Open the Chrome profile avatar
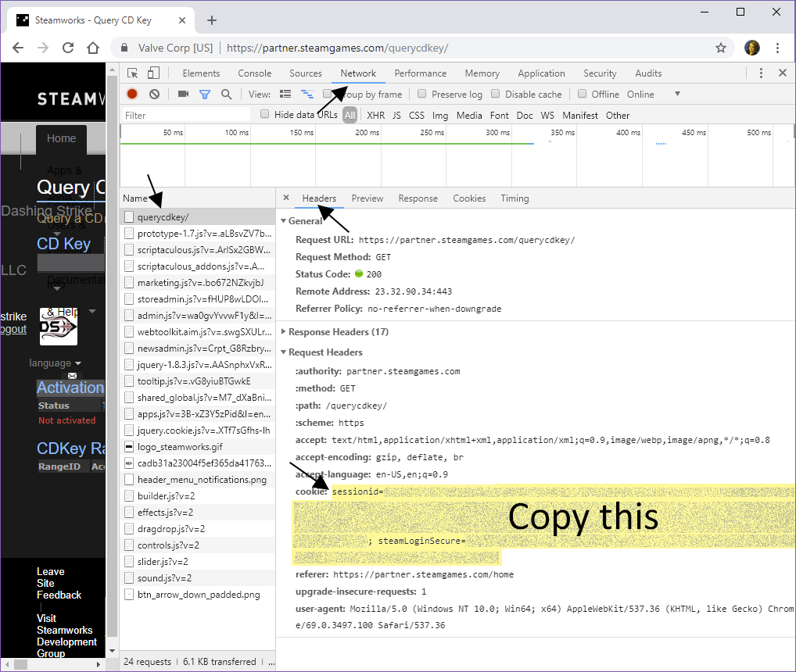Screen dimensions: 796x672 [x=752, y=48]
